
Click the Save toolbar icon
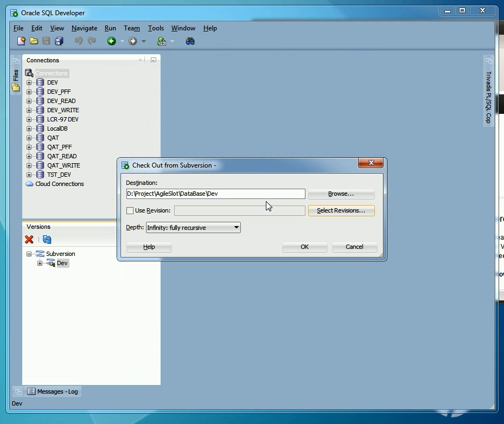coord(46,41)
